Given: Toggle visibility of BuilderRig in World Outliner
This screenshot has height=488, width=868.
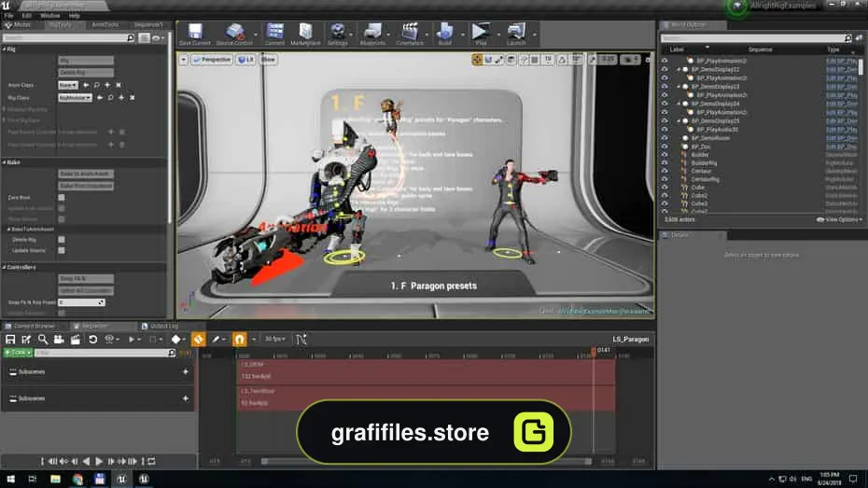Looking at the screenshot, I should pos(665,163).
